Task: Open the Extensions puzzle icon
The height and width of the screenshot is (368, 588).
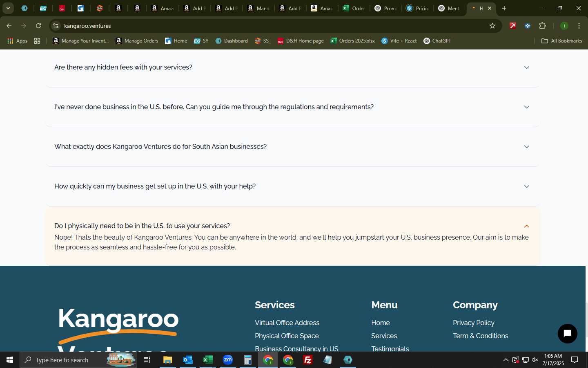Action: pyautogui.click(x=542, y=26)
